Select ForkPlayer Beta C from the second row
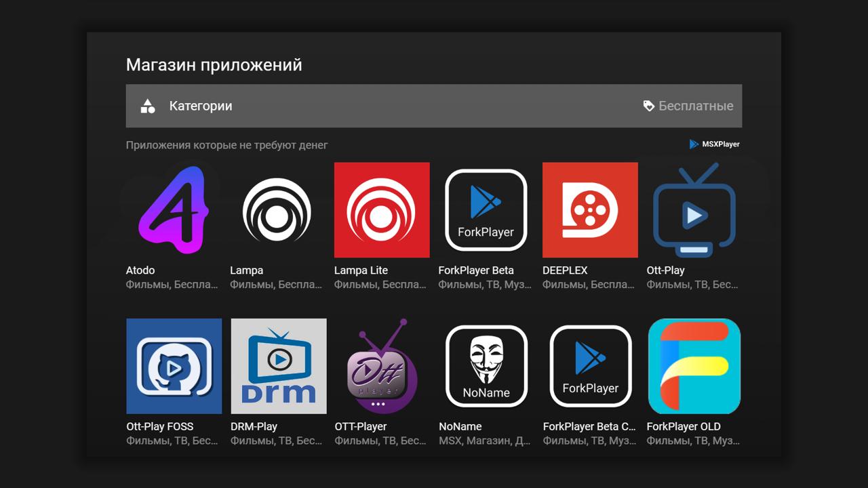 click(x=590, y=366)
